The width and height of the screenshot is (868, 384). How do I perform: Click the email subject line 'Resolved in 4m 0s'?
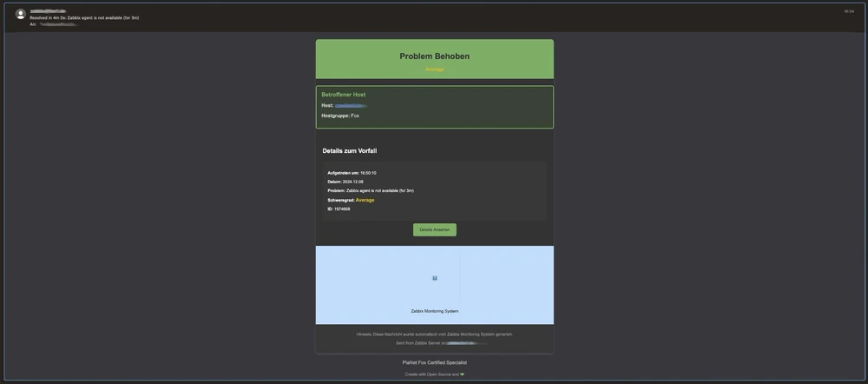84,17
